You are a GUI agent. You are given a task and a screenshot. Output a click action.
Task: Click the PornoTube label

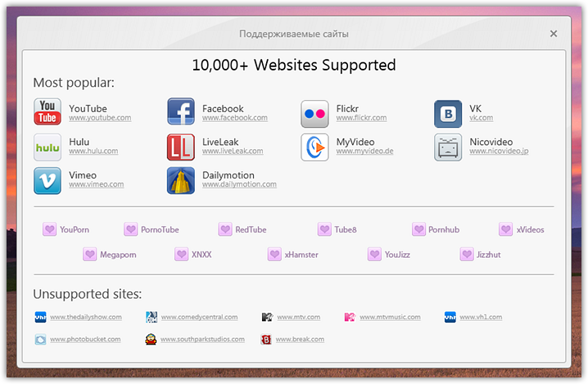click(161, 229)
